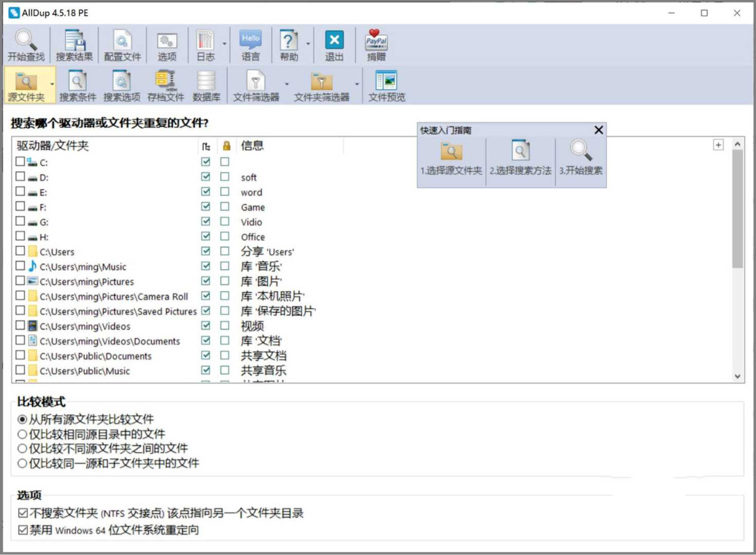
Task: Open the 文件筛选器 funnel icon
Action: tap(256, 85)
